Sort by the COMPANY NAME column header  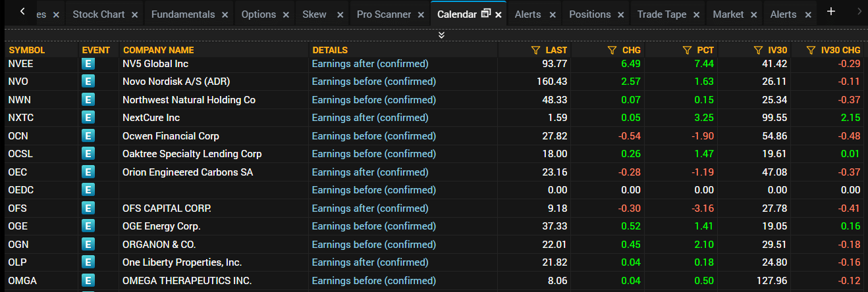click(x=159, y=50)
